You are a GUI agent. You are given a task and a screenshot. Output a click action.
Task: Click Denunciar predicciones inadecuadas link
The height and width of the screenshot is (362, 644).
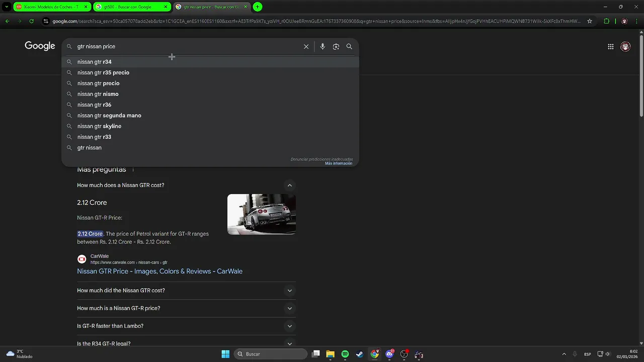click(x=321, y=159)
